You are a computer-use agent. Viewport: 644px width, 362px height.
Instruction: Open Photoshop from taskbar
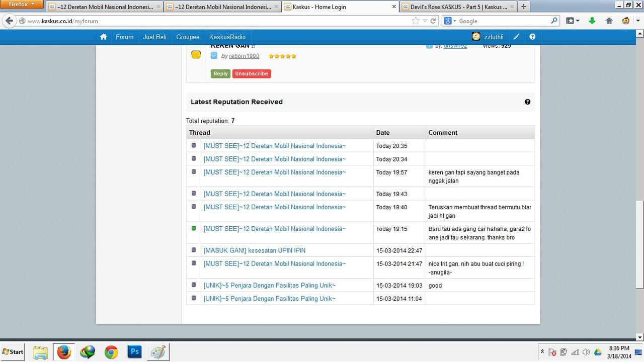(x=135, y=352)
